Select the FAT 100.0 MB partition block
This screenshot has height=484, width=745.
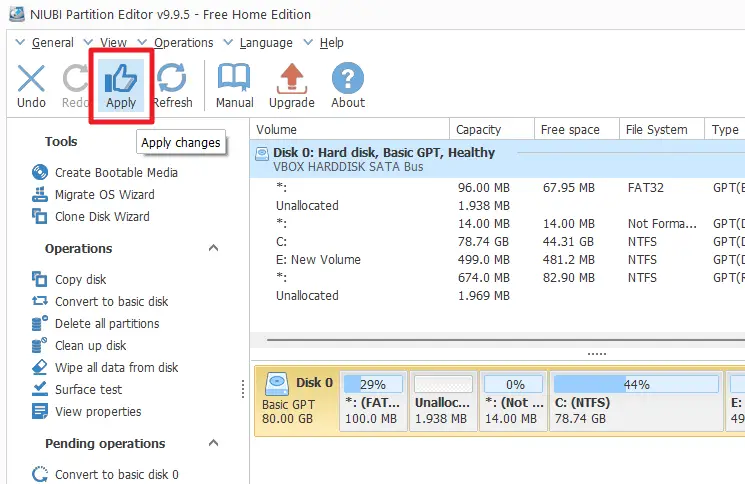[373, 401]
